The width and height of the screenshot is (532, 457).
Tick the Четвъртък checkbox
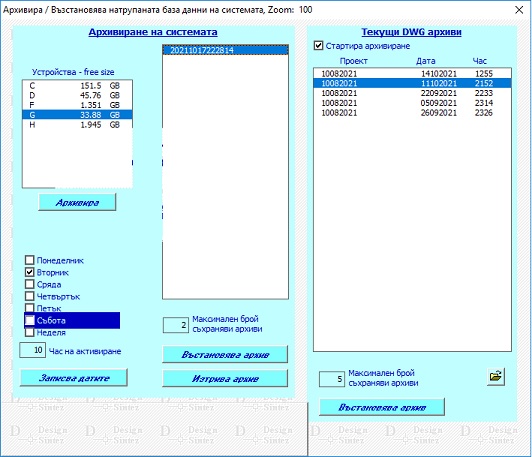[30, 296]
